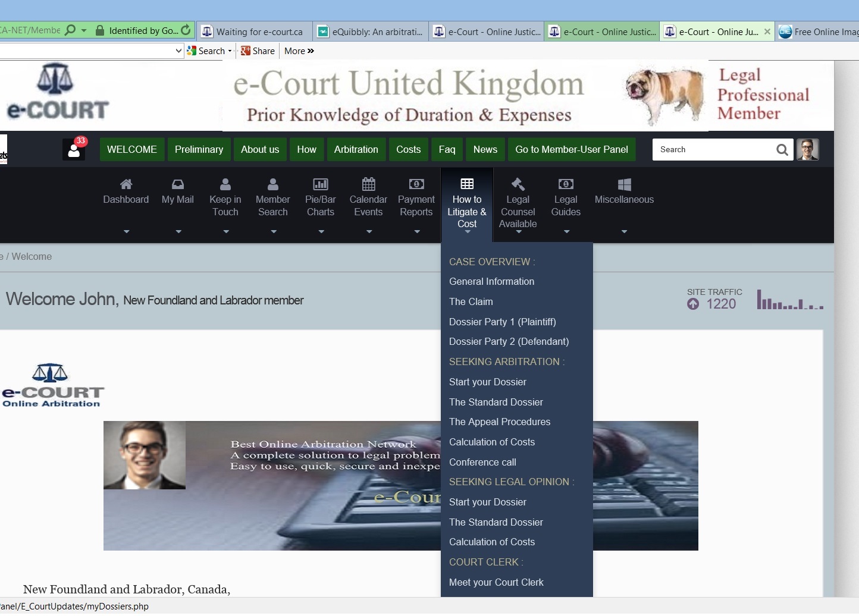The image size is (859, 616).
Task: Choose The Appeal Procedures menu item
Action: [x=500, y=422]
